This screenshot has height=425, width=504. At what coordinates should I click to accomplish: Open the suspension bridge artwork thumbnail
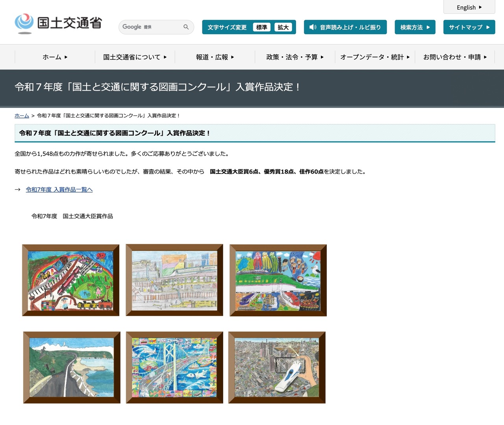point(174,368)
